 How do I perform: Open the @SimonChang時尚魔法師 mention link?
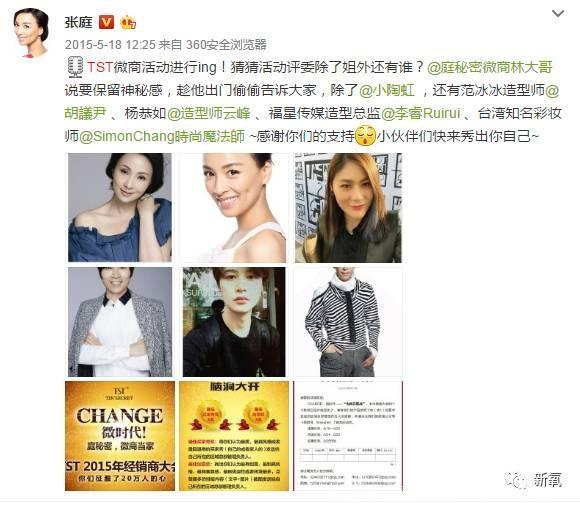click(162, 137)
